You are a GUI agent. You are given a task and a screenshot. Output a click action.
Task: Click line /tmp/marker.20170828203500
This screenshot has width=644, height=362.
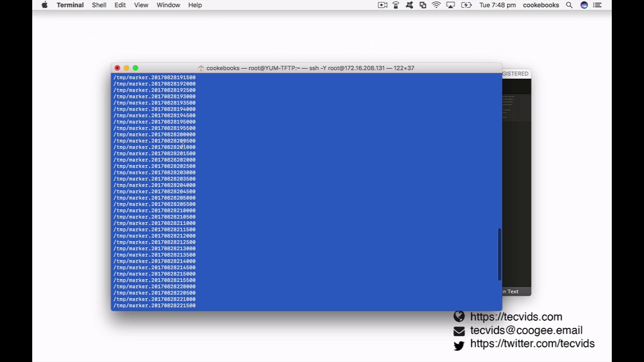154,179
